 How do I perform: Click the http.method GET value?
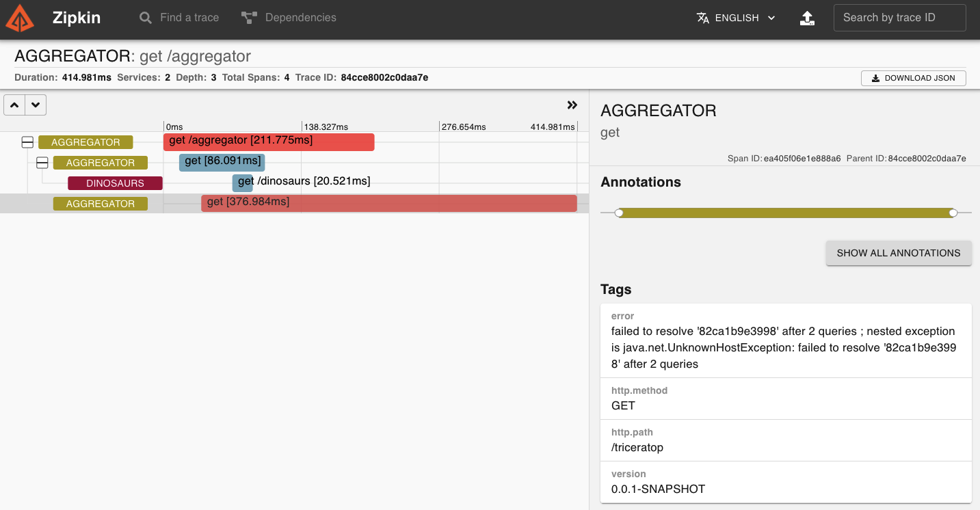[623, 406]
